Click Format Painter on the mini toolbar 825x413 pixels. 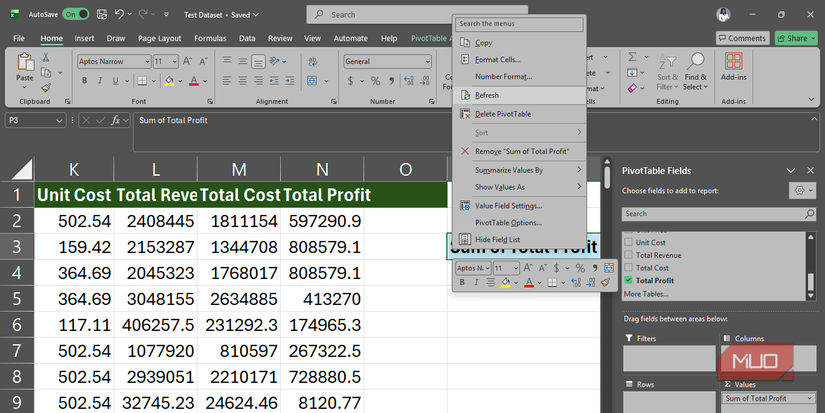click(606, 283)
